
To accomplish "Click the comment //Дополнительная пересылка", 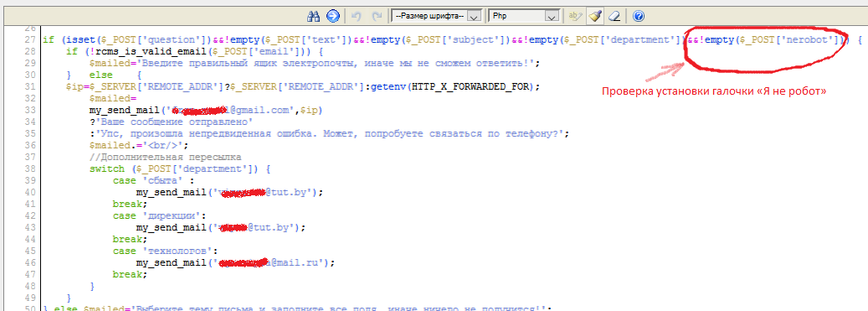I will 166,157.
